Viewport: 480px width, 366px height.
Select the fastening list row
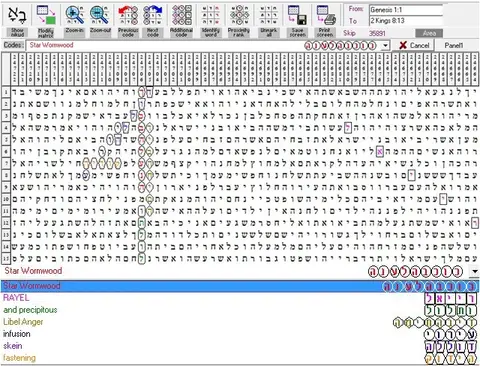point(240,358)
